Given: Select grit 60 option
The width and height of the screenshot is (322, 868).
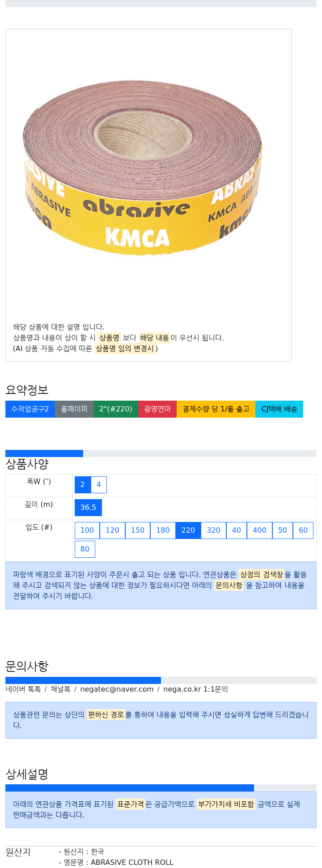Looking at the screenshot, I should click(303, 530).
